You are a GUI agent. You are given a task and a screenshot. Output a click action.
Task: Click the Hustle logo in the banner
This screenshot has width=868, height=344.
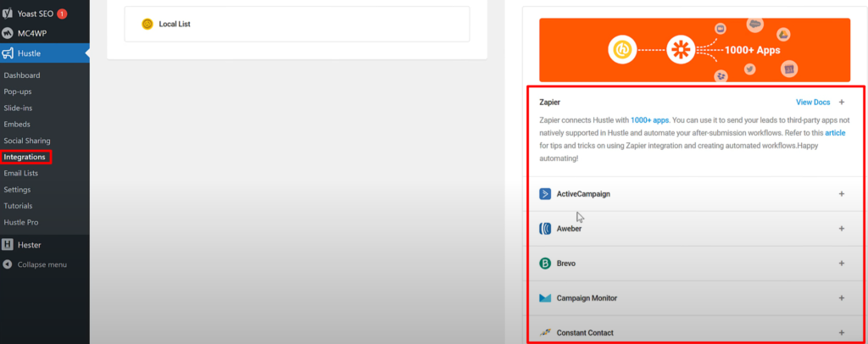[621, 50]
